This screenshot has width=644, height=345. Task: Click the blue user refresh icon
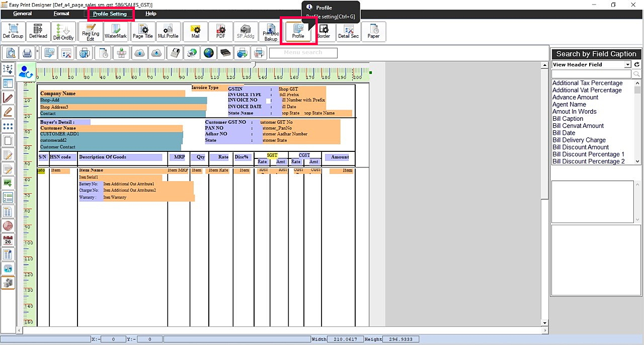tap(25, 72)
